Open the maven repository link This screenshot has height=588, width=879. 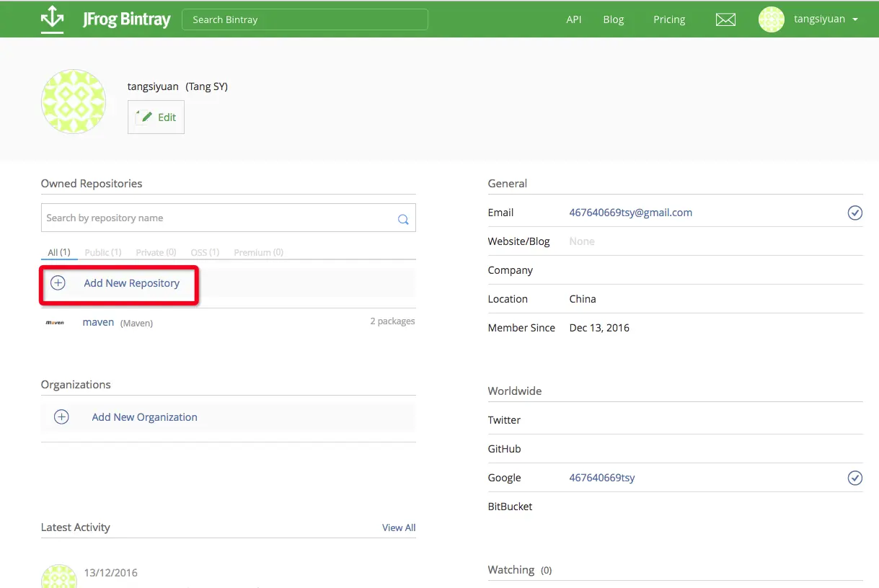98,322
